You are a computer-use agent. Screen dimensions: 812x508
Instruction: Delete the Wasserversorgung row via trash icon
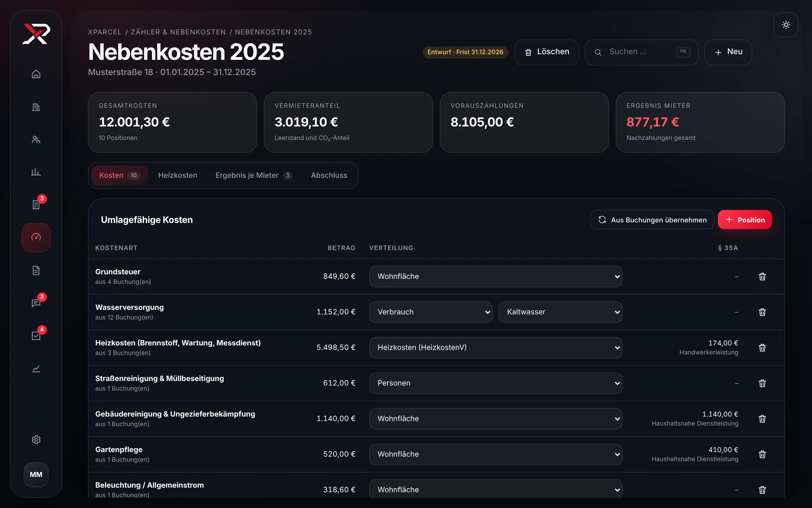762,312
